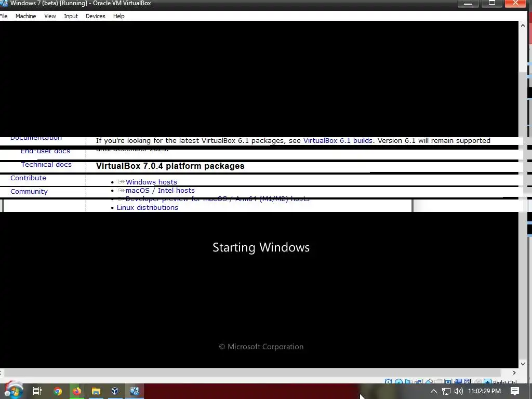Switch to VirtualBox Manager taskbar icon
The height and width of the screenshot is (399, 532).
click(115, 391)
